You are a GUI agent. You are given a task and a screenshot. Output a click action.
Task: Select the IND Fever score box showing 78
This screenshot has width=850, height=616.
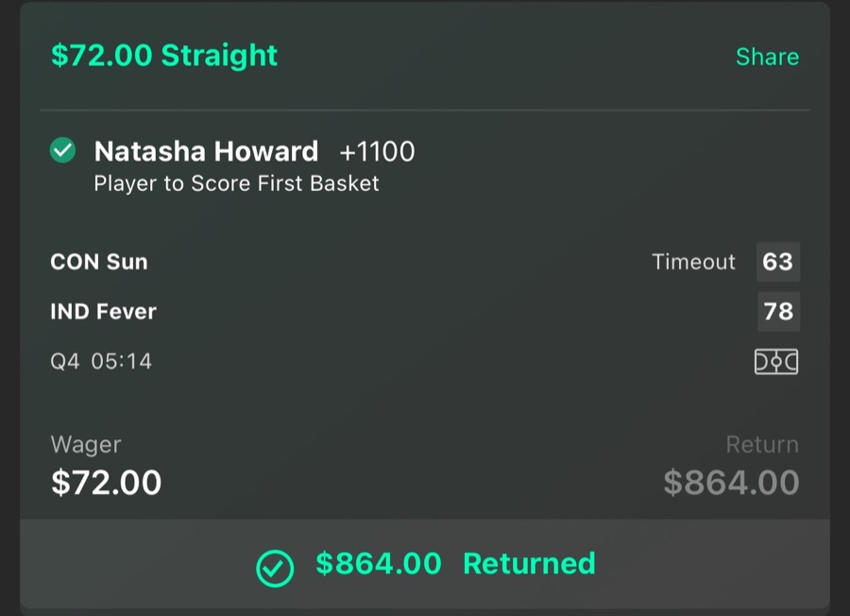pyautogui.click(x=778, y=312)
